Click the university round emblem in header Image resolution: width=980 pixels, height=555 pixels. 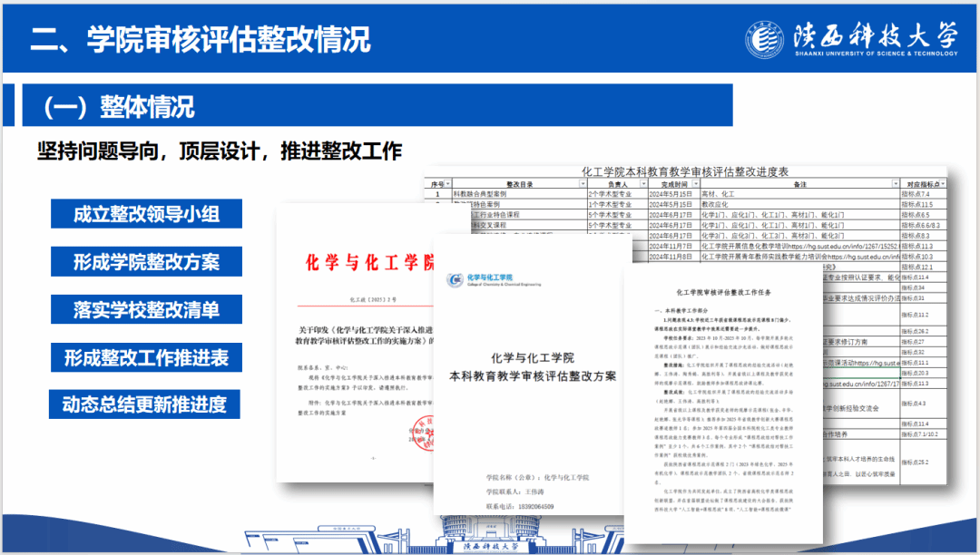pyautogui.click(x=763, y=39)
